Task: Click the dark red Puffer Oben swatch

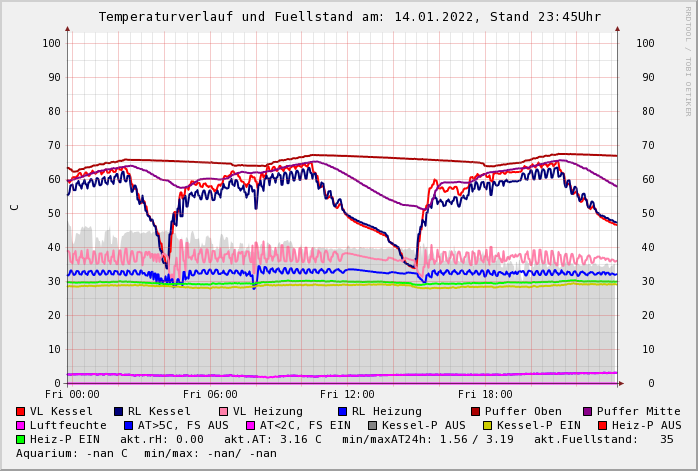Action: pyautogui.click(x=476, y=411)
